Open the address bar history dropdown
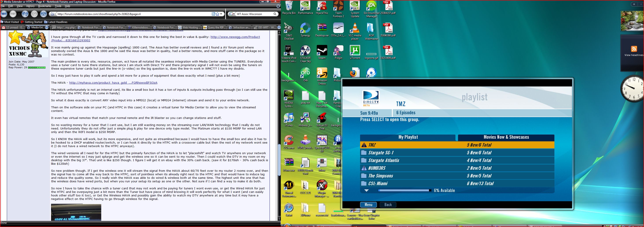Viewport: 644px width, 227px height. point(221,14)
